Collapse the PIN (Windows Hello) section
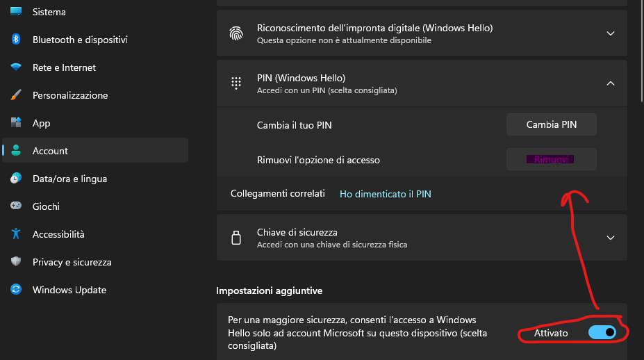Image resolution: width=644 pixels, height=360 pixels. 611,83
